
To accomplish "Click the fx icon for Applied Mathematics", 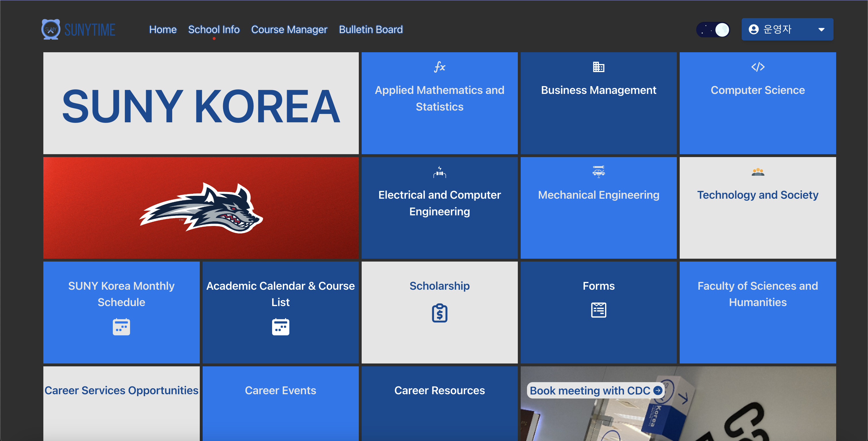I will click(x=439, y=67).
